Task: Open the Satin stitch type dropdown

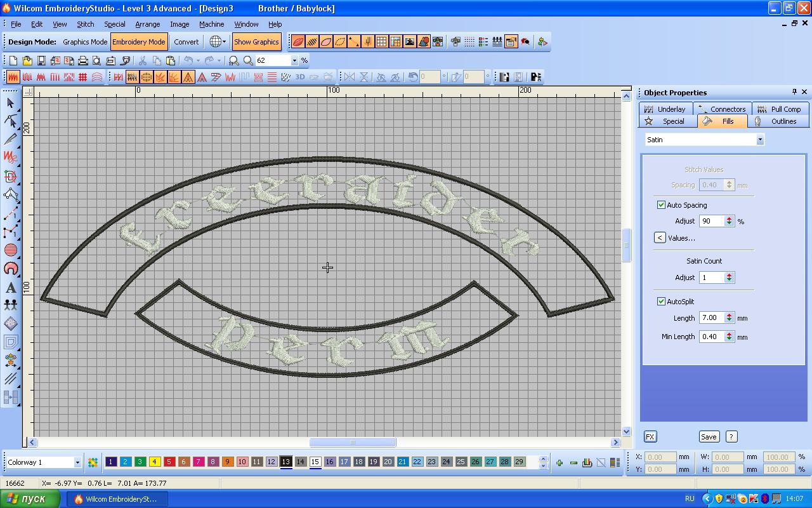Action: pyautogui.click(x=759, y=140)
